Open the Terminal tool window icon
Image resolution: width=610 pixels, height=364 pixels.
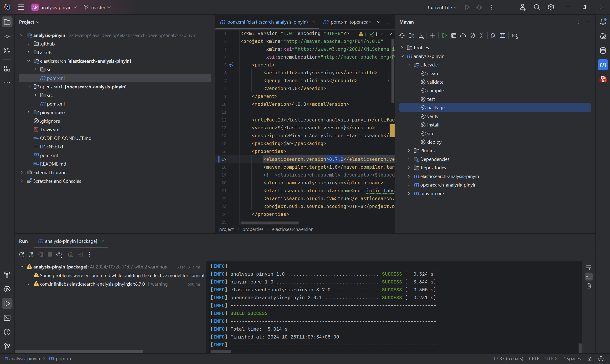point(7,318)
